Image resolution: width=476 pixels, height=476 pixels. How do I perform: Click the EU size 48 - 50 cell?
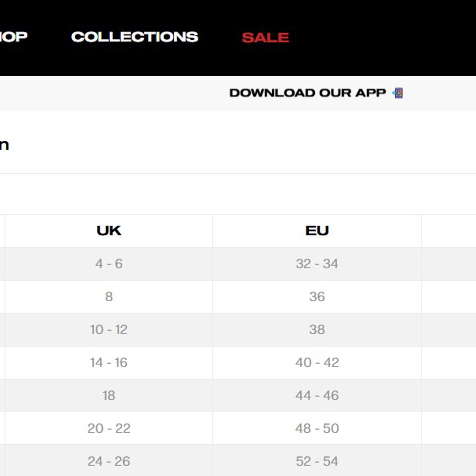click(317, 428)
